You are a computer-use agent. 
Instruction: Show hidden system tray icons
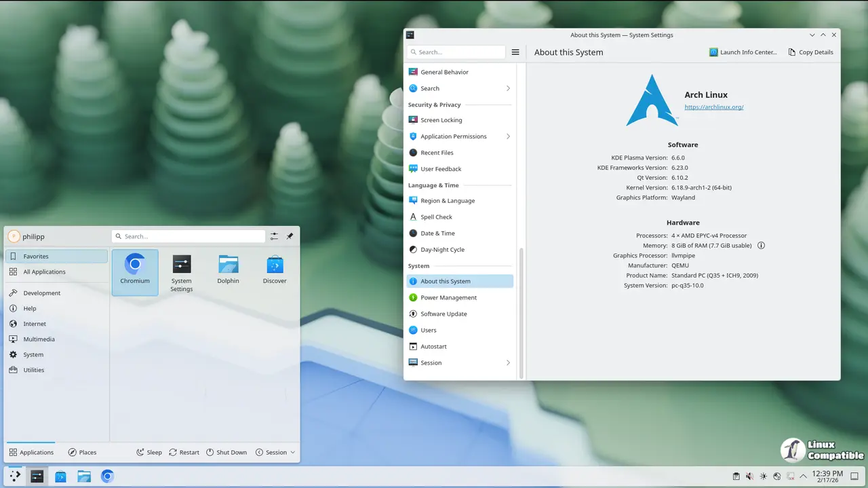(x=804, y=476)
